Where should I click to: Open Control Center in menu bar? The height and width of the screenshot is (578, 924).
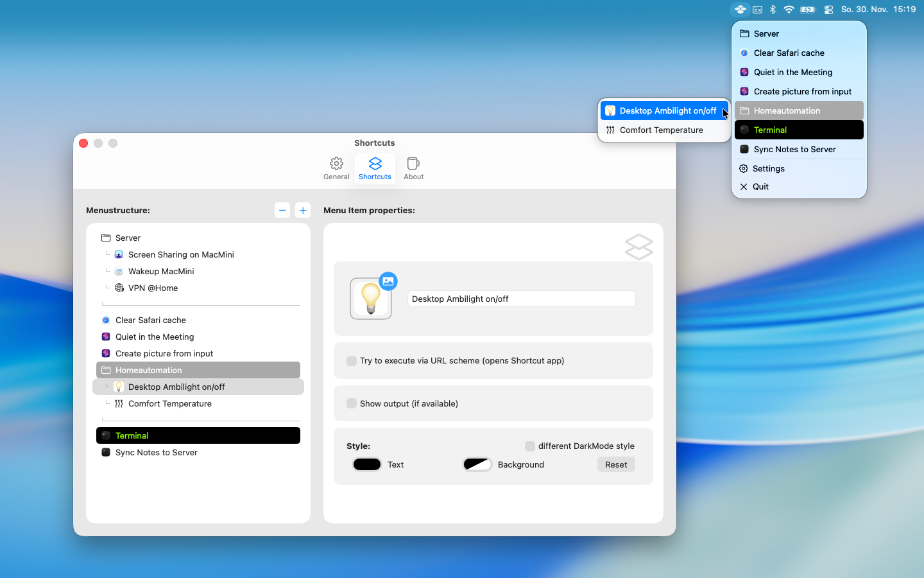pos(828,10)
